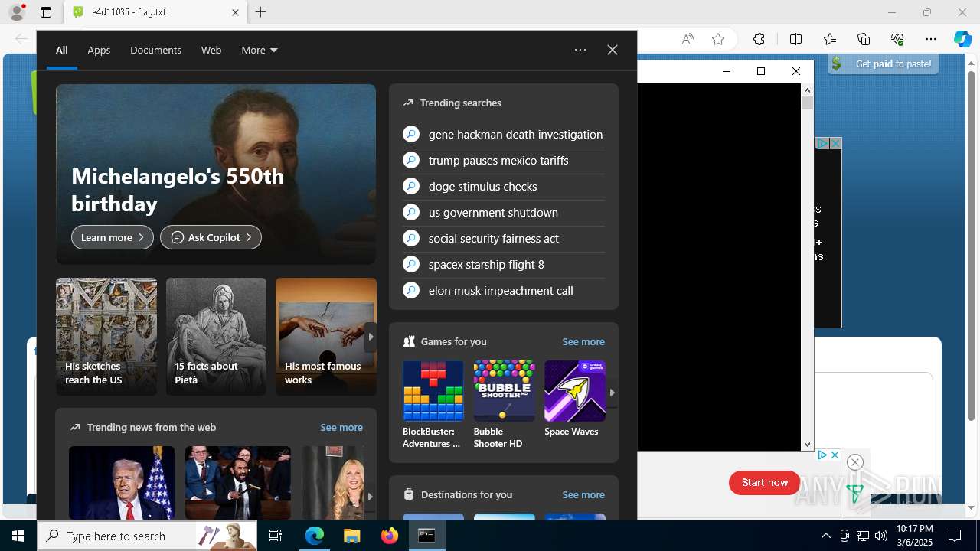The width and height of the screenshot is (980, 551).
Task: Open the news thumbnail showing flag backdrop
Action: [122, 483]
